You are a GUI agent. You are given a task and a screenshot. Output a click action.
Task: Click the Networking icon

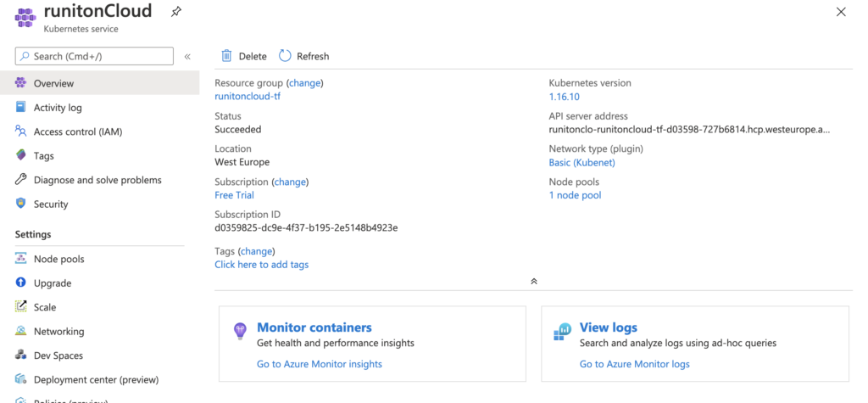(21, 331)
